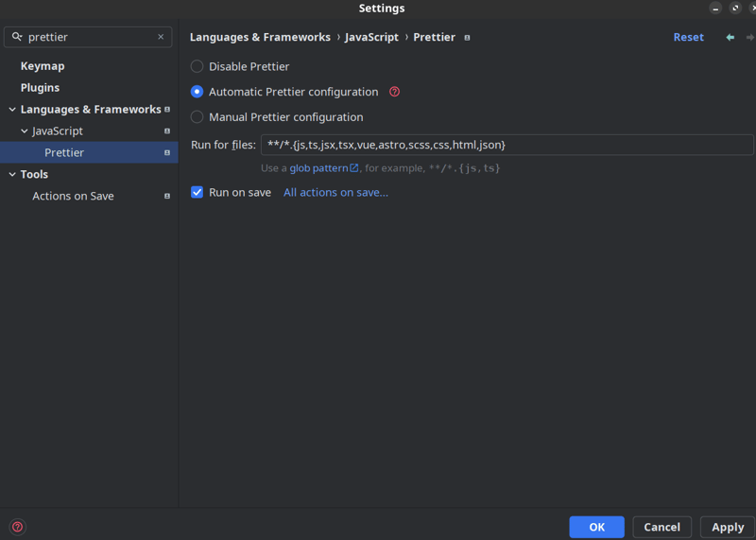Open the Help icon at bottom left
Image resolution: width=756 pixels, height=540 pixels.
(17, 527)
